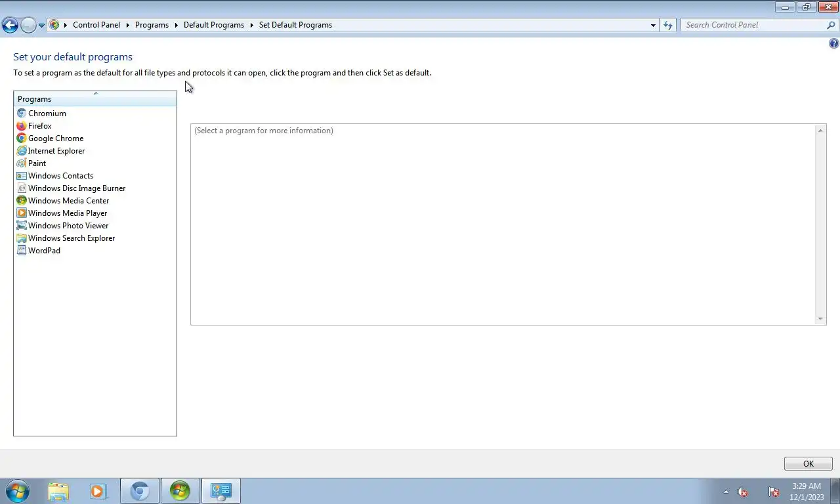The height and width of the screenshot is (504, 840).
Task: Click Set Default Programs breadcrumb
Action: (295, 25)
